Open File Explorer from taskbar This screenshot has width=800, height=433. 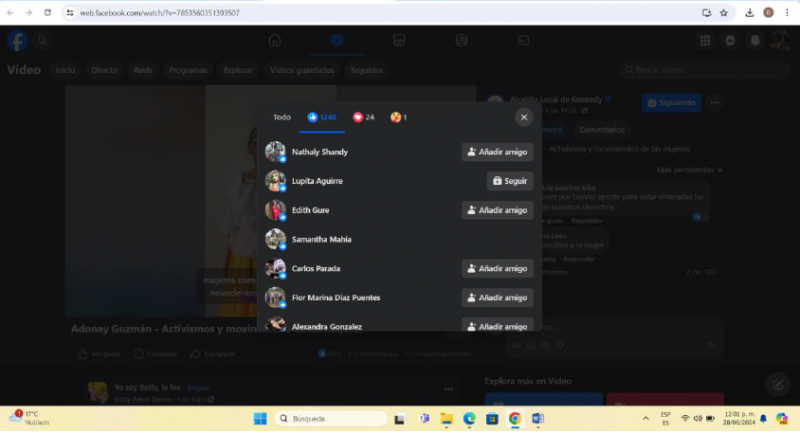446,419
